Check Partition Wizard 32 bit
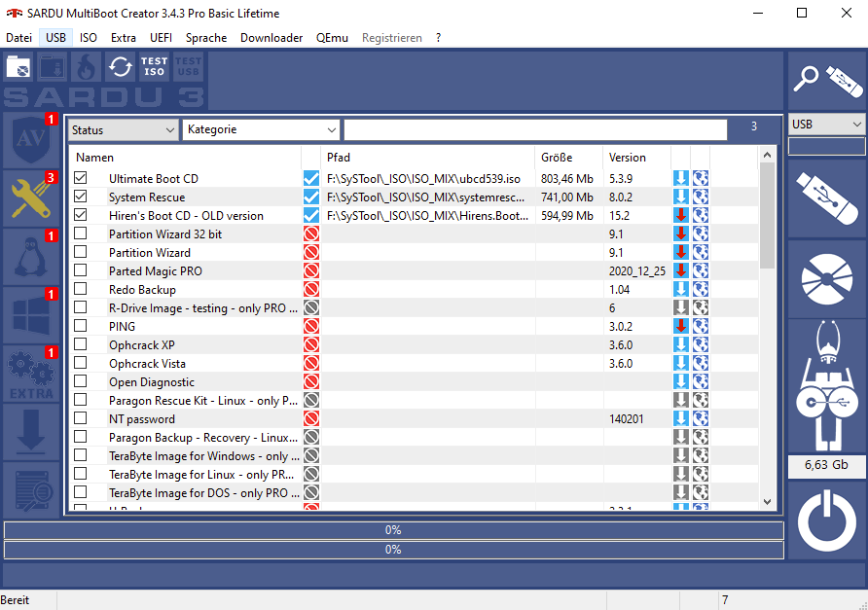The height and width of the screenshot is (610, 868). 80,233
